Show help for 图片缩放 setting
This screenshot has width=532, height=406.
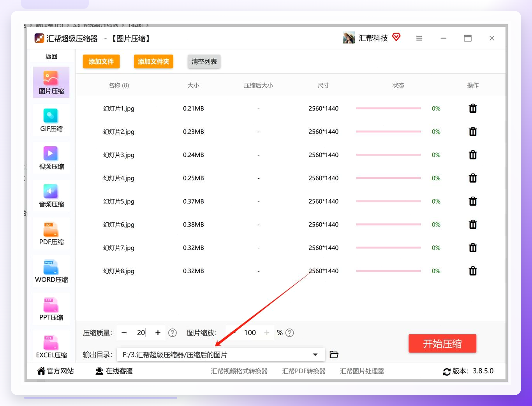290,333
